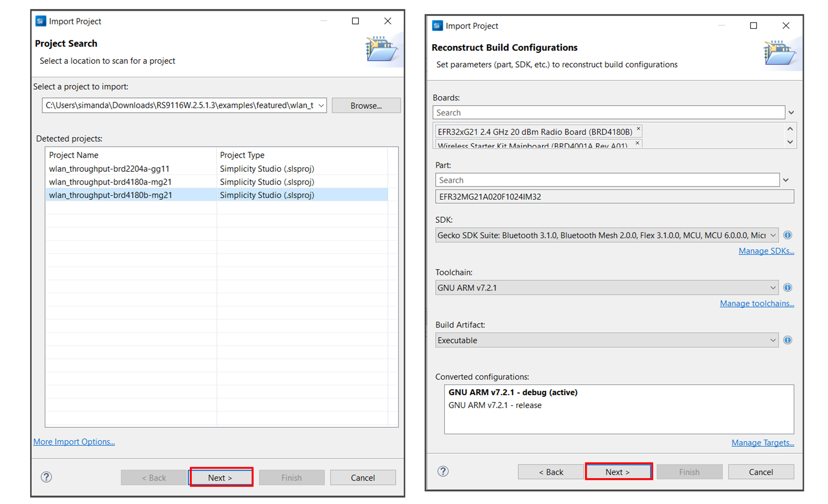Click the Part search field
The image size is (828, 504).
[607, 180]
